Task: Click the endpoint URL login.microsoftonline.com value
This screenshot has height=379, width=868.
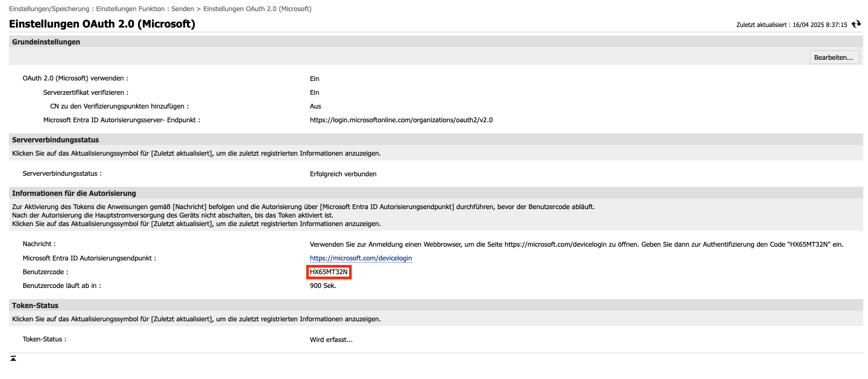Action: (x=401, y=120)
